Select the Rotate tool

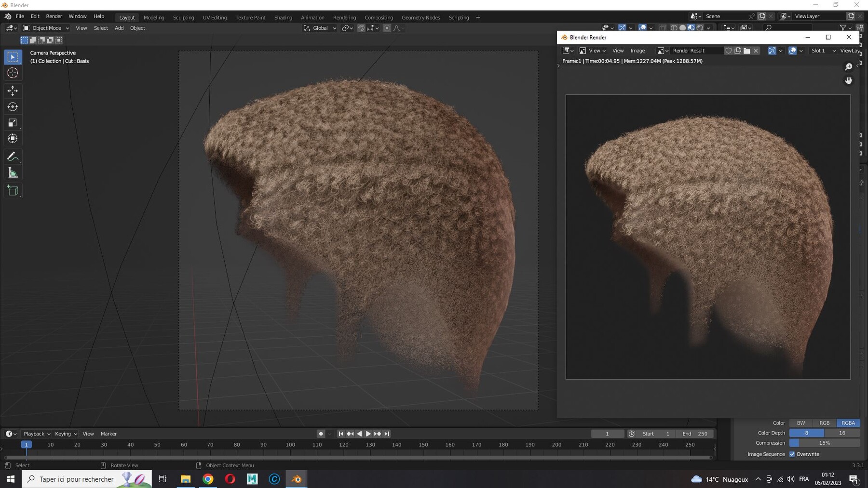point(13,106)
